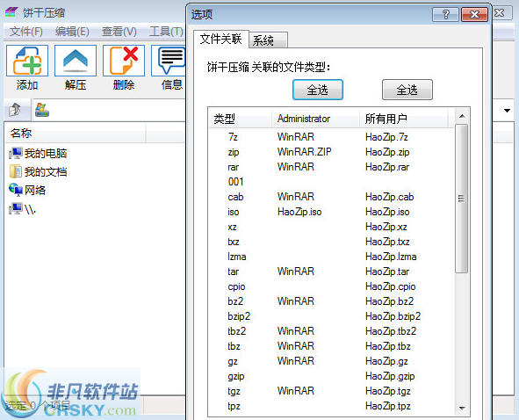
Task: Click 全选 button above Administrator column
Action: [x=317, y=90]
